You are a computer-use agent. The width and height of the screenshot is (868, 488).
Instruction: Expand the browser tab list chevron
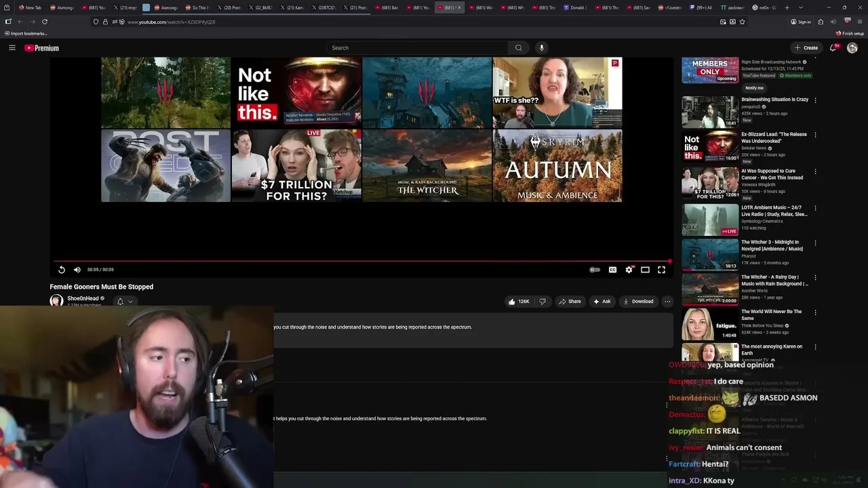pyautogui.click(x=802, y=7)
